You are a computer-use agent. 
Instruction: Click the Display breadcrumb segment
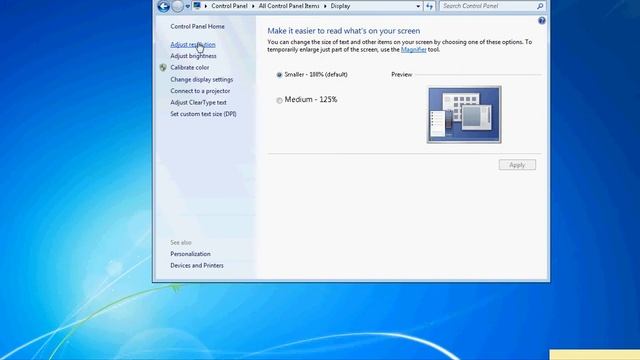(x=340, y=6)
